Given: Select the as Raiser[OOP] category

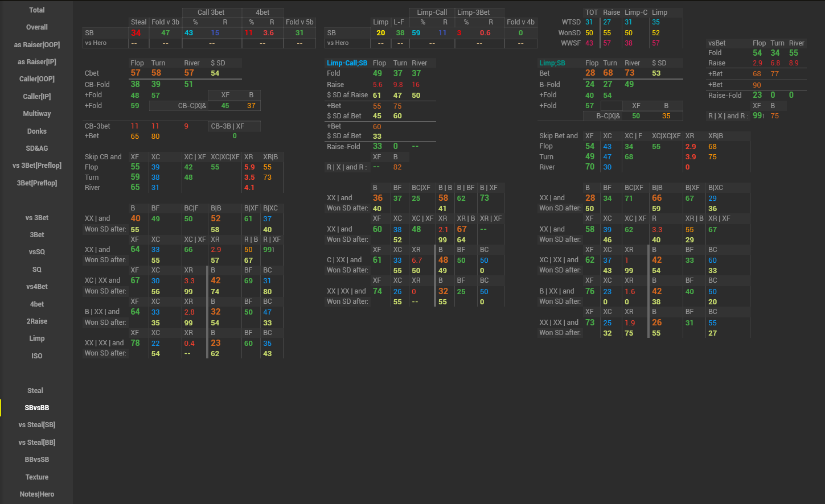Looking at the screenshot, I should click(36, 44).
